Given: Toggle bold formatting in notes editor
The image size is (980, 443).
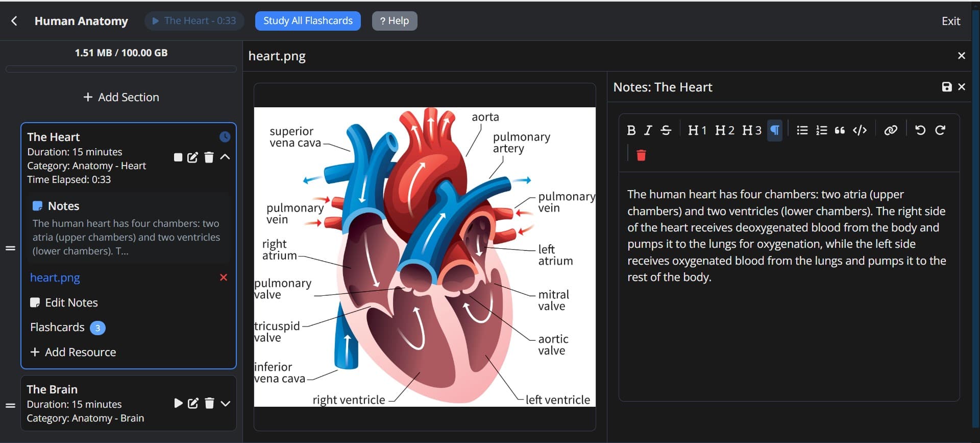Looking at the screenshot, I should (x=631, y=130).
